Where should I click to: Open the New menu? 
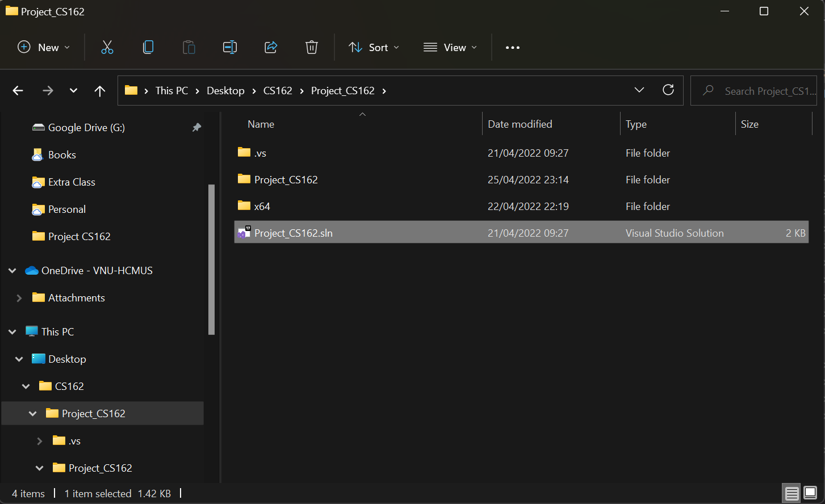point(43,47)
